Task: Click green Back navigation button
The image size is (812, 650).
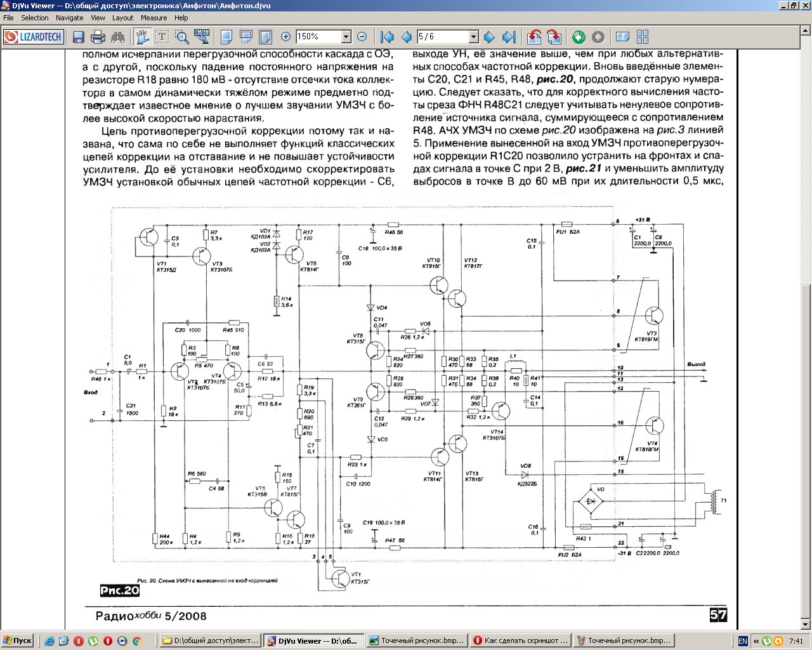Action: coord(578,37)
